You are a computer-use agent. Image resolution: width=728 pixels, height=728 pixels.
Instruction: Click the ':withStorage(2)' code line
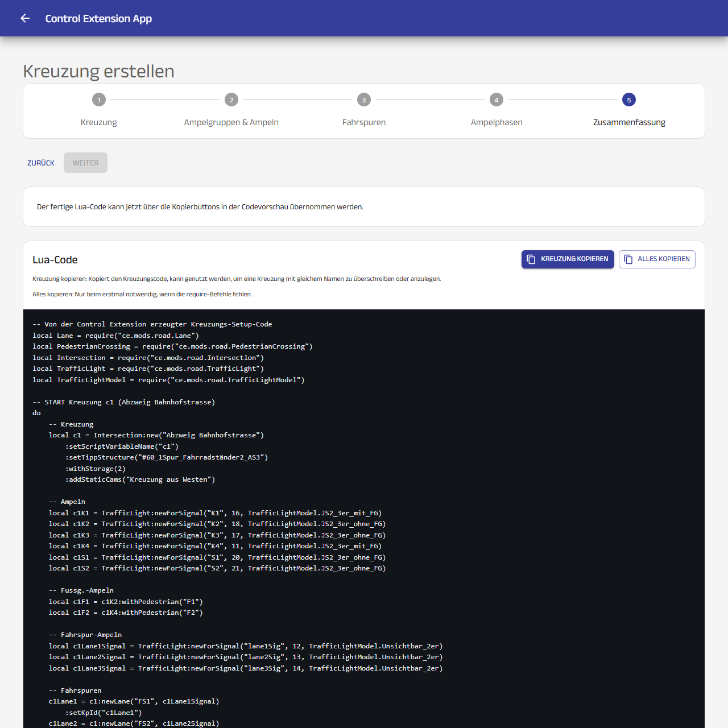pos(96,469)
